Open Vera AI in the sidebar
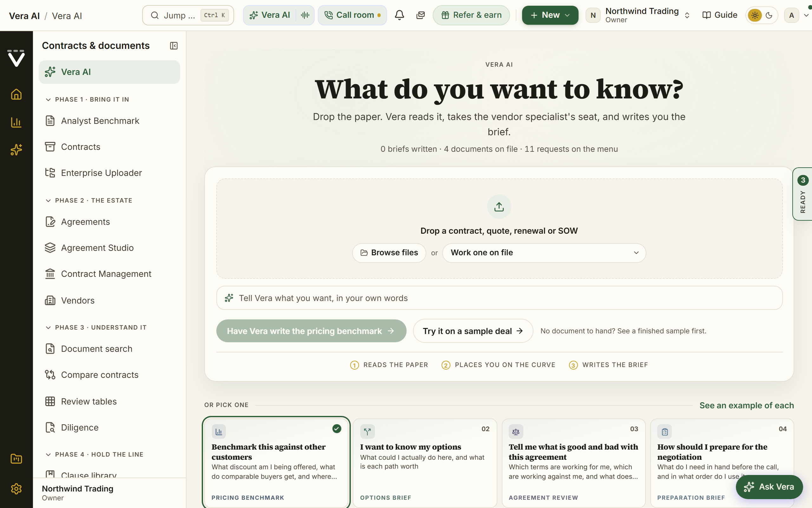Image resolution: width=812 pixels, height=508 pixels. coord(109,72)
